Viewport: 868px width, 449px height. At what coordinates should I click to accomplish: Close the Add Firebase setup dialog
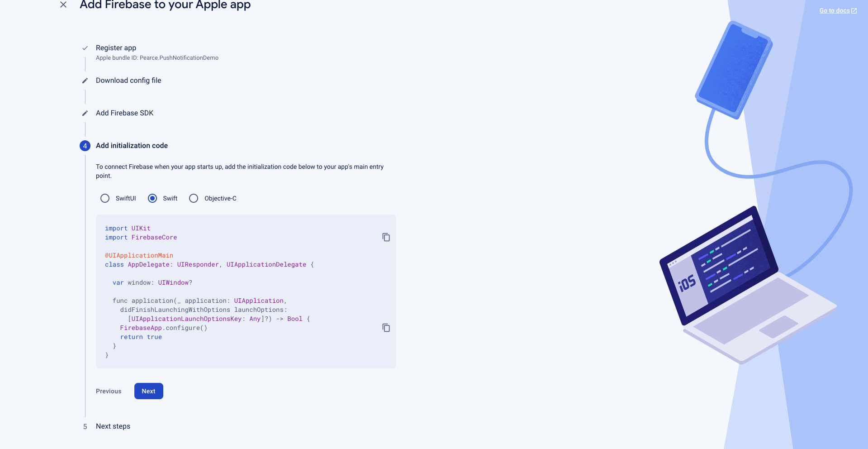click(x=63, y=5)
